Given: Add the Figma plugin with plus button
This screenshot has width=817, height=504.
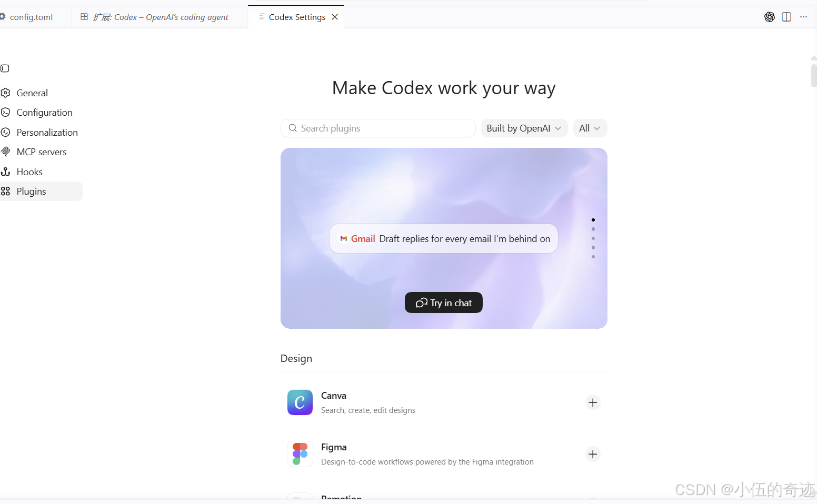Looking at the screenshot, I should point(593,454).
